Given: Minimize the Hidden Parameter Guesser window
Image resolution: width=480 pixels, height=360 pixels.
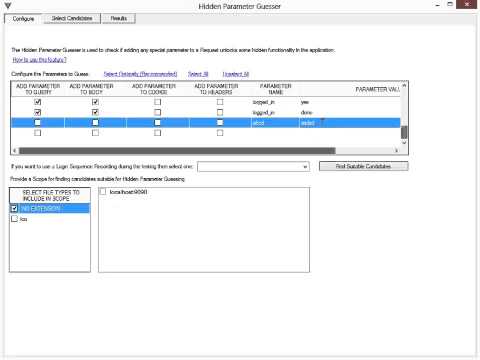Looking at the screenshot, I should [438, 5].
